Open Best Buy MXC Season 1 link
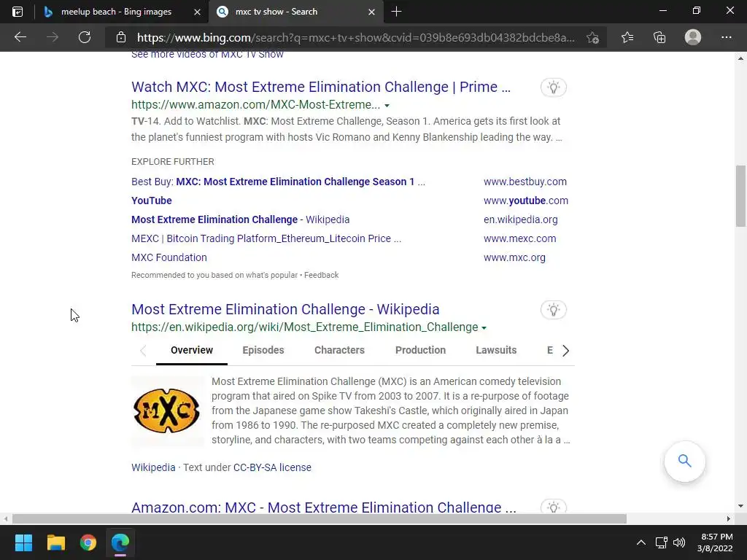This screenshot has height=560, width=747. tap(278, 182)
